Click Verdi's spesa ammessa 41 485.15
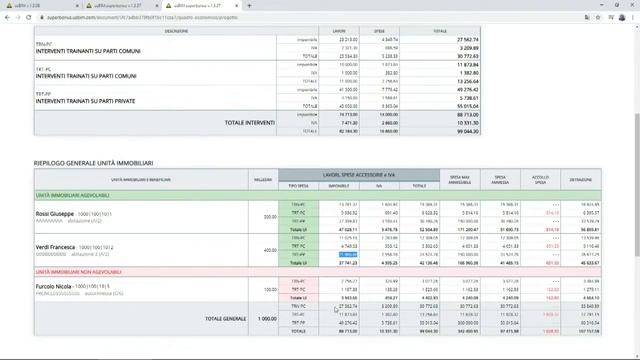The height and width of the screenshot is (360, 640). click(x=509, y=263)
